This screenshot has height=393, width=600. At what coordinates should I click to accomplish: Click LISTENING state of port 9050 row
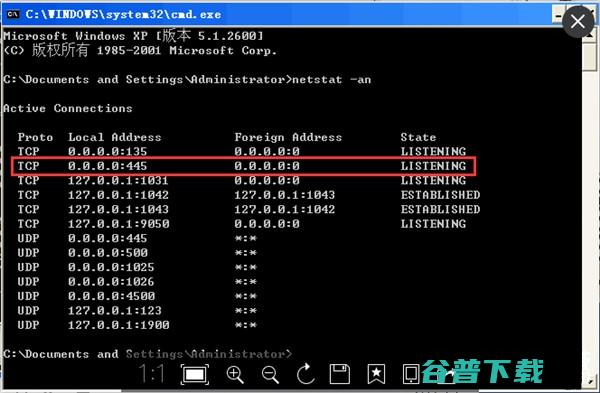[433, 224]
